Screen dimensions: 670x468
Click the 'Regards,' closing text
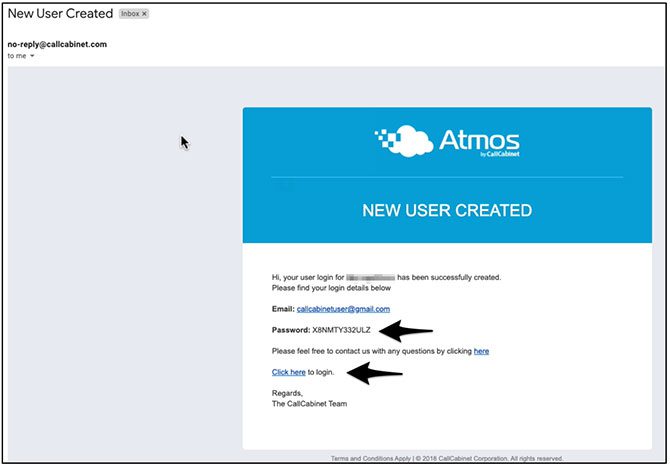287,393
